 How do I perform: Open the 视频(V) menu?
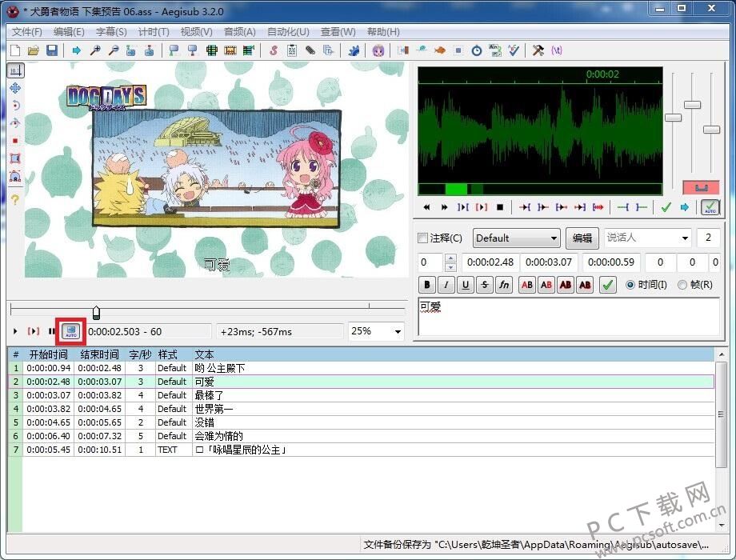click(196, 31)
